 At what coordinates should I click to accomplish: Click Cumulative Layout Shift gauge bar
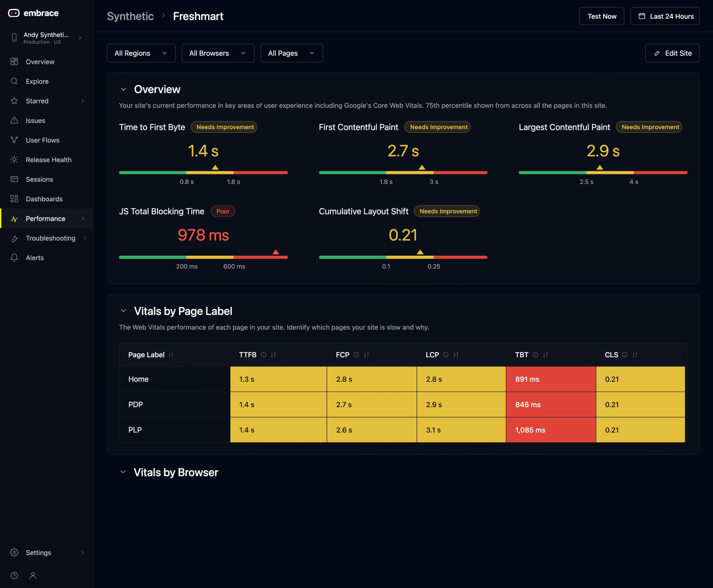403,257
